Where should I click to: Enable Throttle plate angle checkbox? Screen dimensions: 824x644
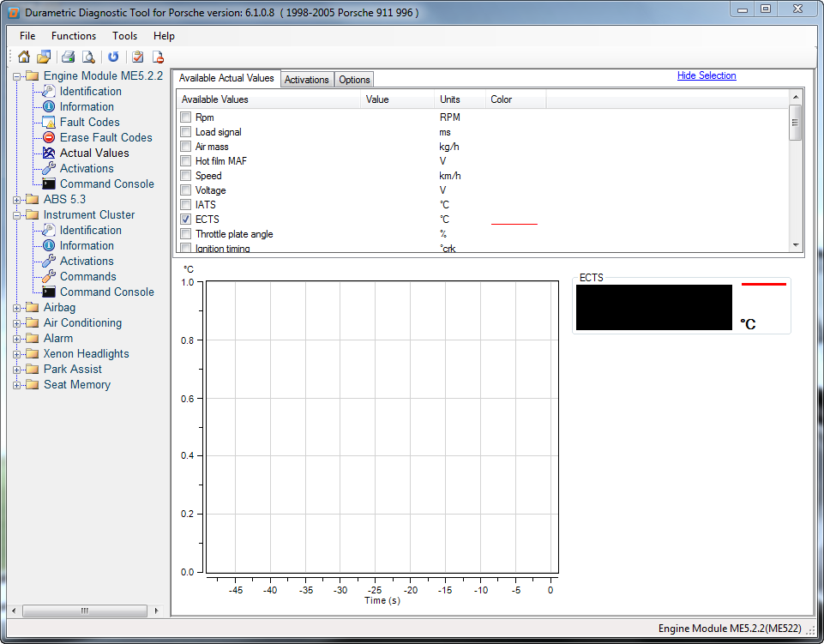pos(185,234)
